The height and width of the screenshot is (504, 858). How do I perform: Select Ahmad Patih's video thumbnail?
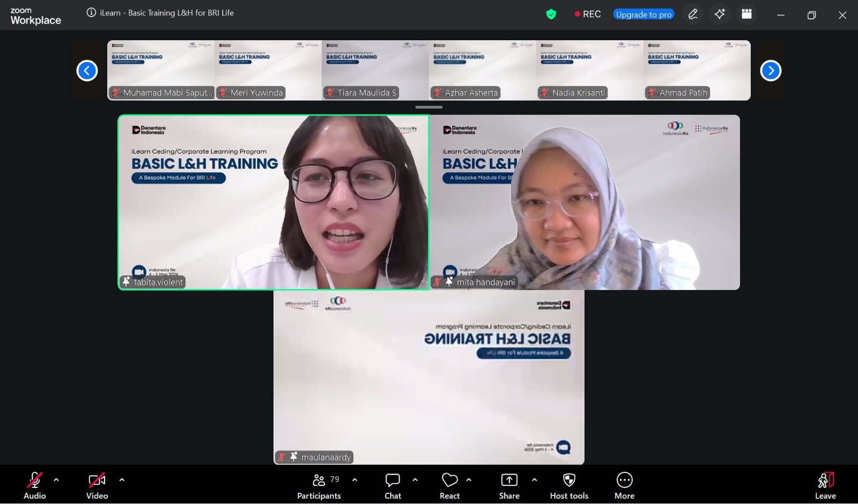pos(697,70)
